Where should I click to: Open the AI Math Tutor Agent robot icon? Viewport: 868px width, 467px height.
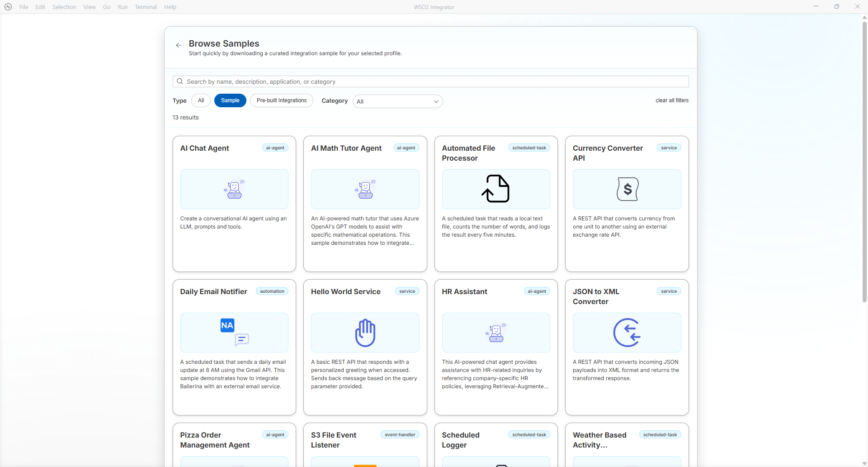pyautogui.click(x=365, y=189)
